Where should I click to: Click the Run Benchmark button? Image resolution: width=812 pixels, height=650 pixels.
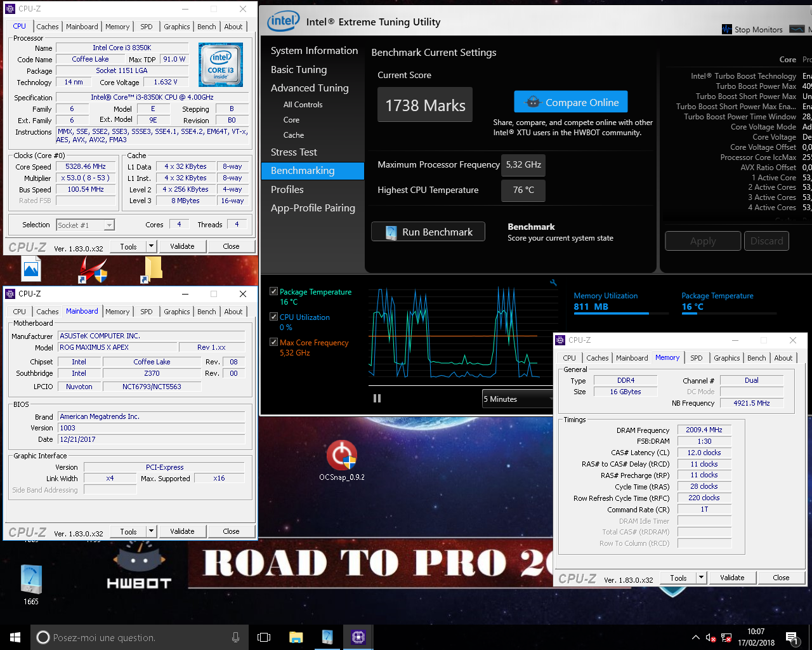(x=428, y=232)
